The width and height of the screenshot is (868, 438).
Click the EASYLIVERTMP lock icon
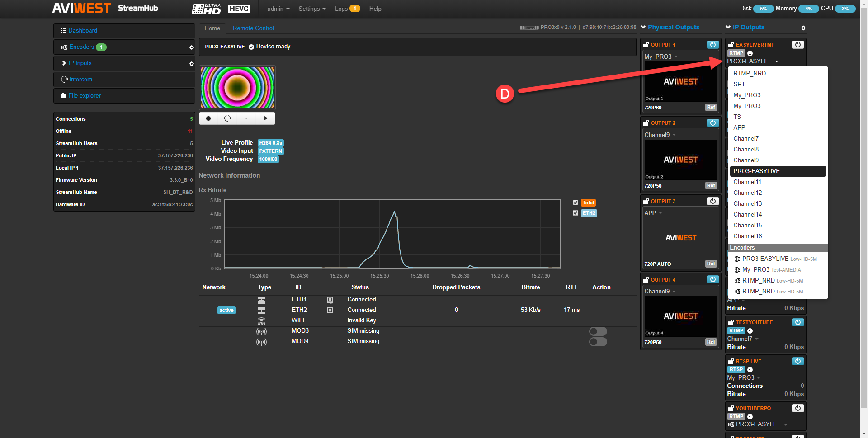click(731, 45)
